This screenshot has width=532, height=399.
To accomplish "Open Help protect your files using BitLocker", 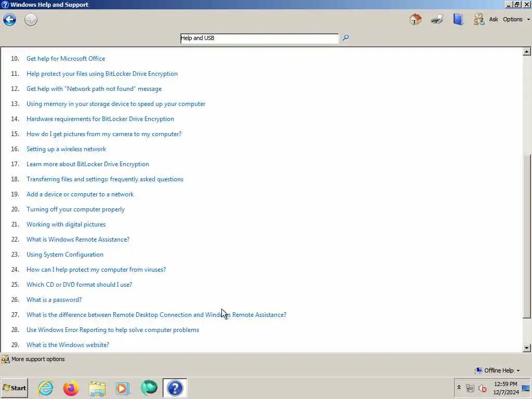I will [102, 74].
